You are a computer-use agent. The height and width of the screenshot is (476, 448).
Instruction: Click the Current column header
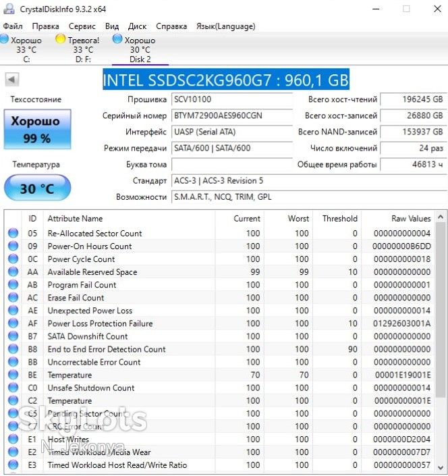(x=240, y=219)
